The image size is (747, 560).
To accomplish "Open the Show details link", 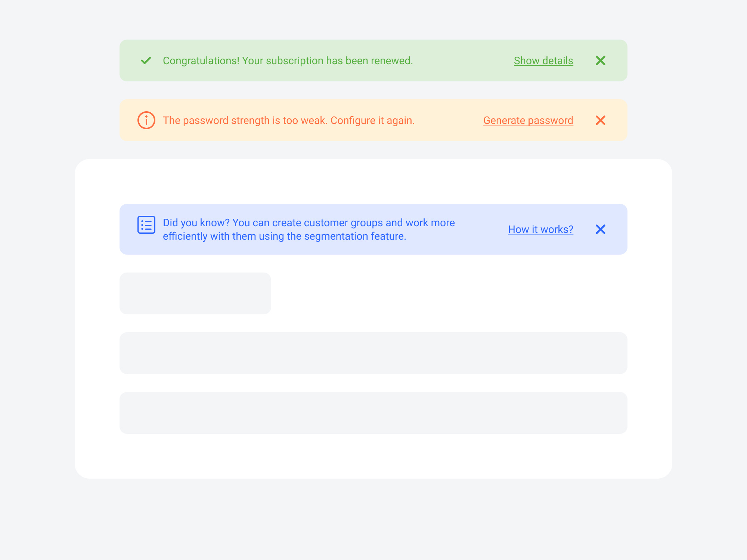I will click(x=543, y=60).
